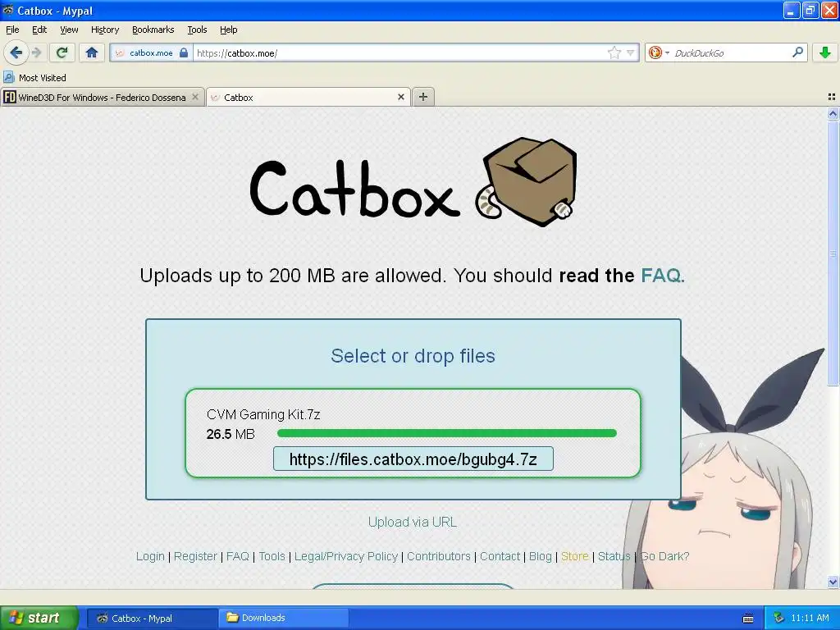840x630 pixels.
Task: Open the File menu
Action: pyautogui.click(x=12, y=30)
